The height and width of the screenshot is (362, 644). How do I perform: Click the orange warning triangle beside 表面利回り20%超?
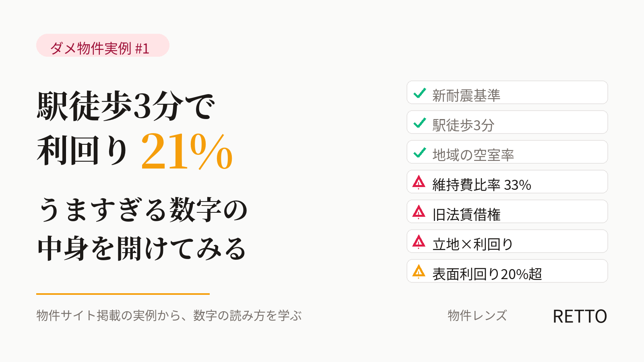(x=419, y=271)
